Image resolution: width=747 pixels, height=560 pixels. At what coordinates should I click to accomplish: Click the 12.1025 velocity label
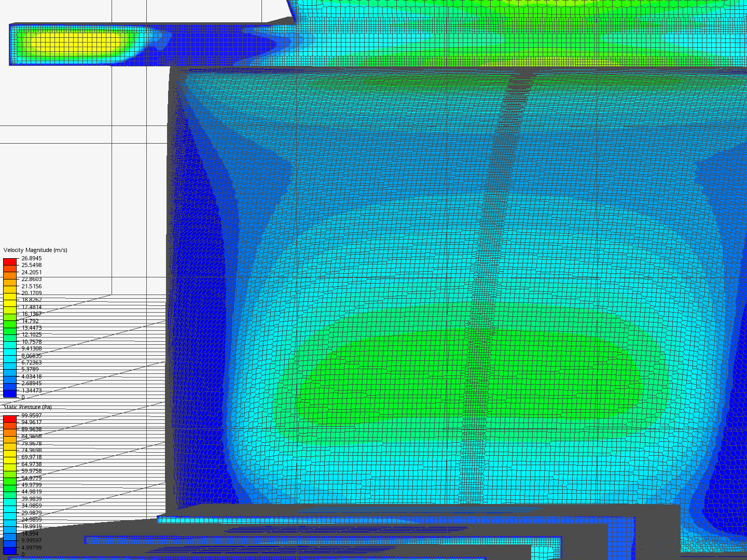[32, 334]
